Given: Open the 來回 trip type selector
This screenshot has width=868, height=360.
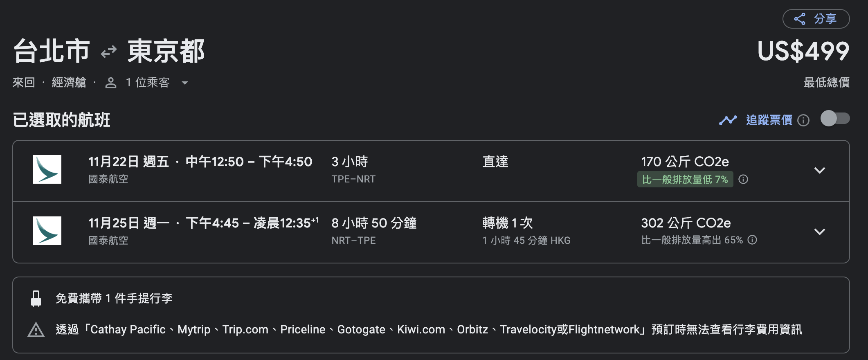Looking at the screenshot, I should (x=24, y=82).
